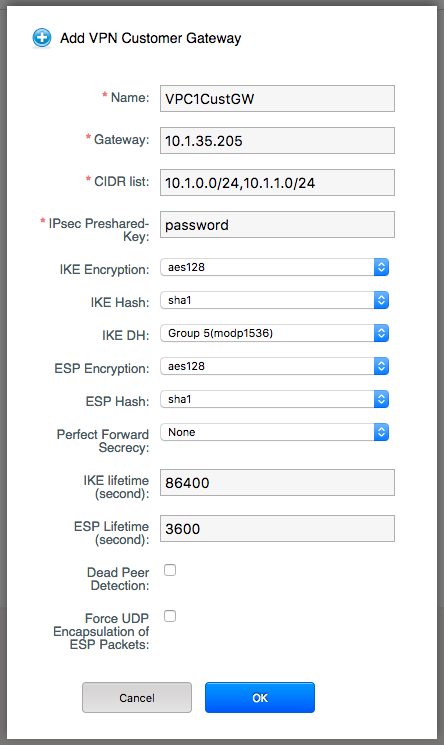Click the IKE lifetime field
The height and width of the screenshot is (745, 444).
point(277,482)
